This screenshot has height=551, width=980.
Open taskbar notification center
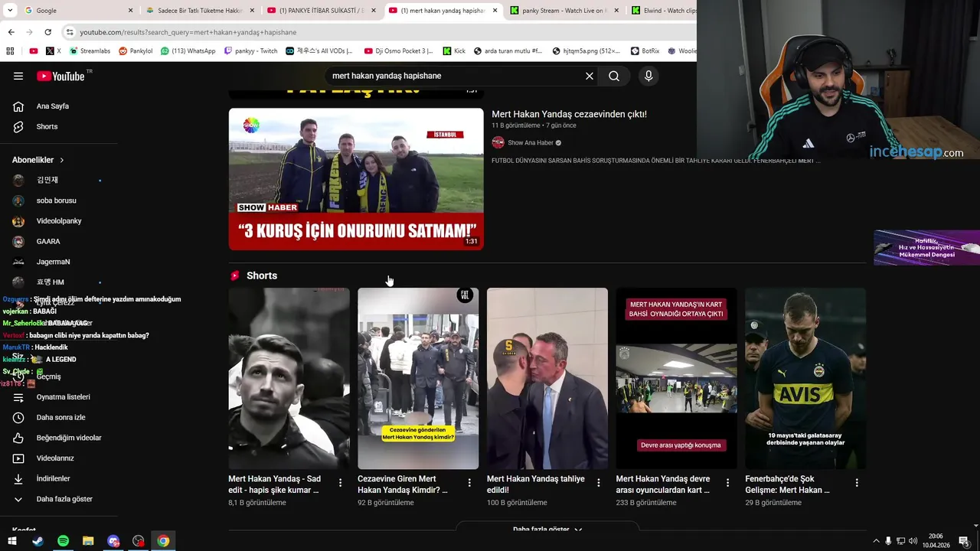(964, 541)
